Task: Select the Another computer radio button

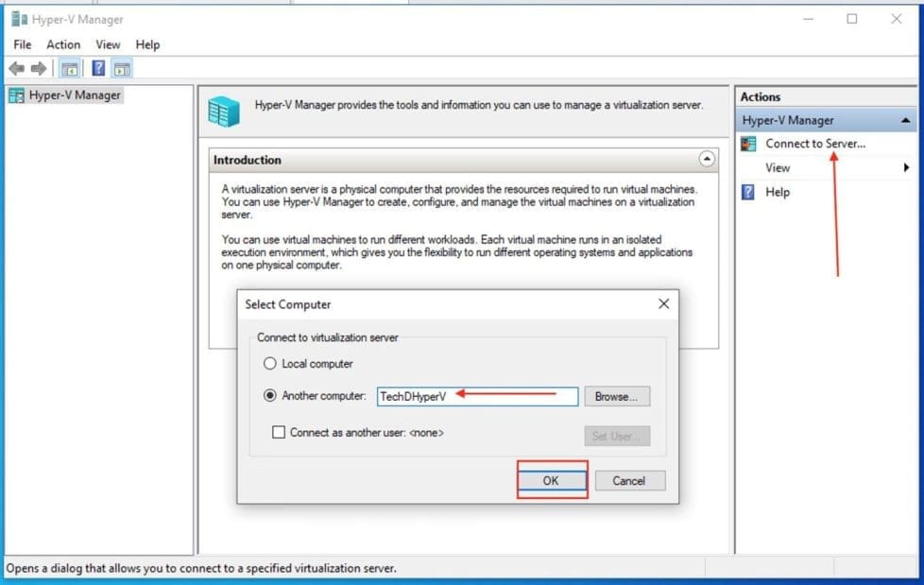Action: click(x=270, y=396)
